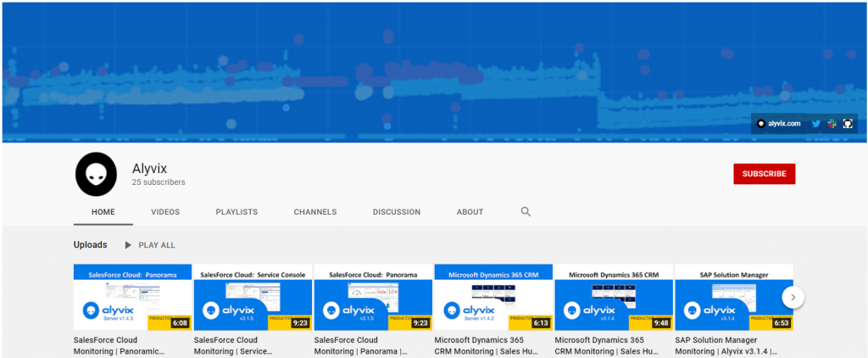Open the Playlists tab
This screenshot has width=868, height=358.
(236, 212)
